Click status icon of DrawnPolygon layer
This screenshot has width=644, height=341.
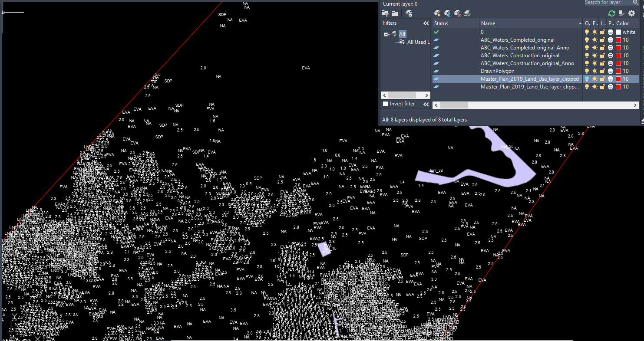pyautogui.click(x=436, y=71)
